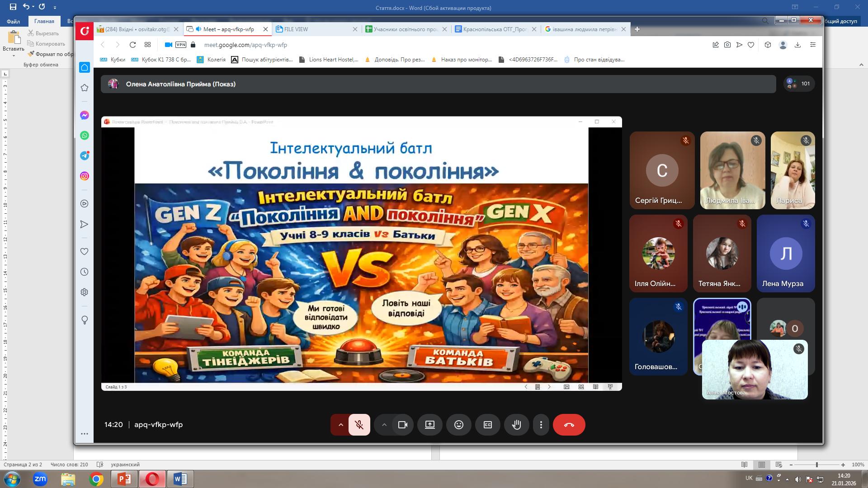This screenshot has width=868, height=488.
Task: Click the meet.google.com address bar
Action: coord(245,45)
